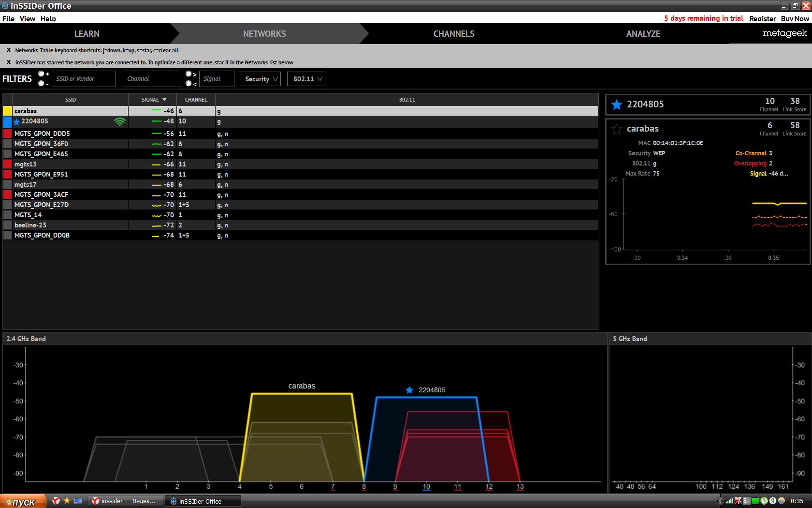Click the blue star beside 2204805 in table

pyautogui.click(x=17, y=122)
